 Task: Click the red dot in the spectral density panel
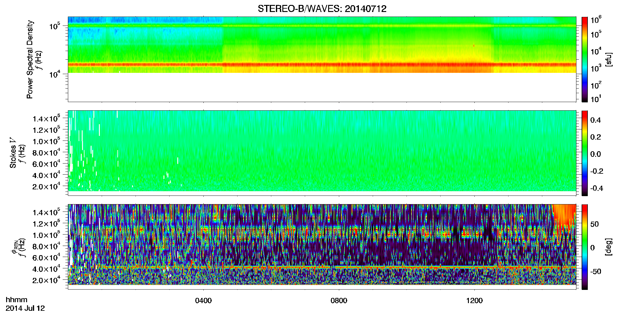click(x=474, y=45)
